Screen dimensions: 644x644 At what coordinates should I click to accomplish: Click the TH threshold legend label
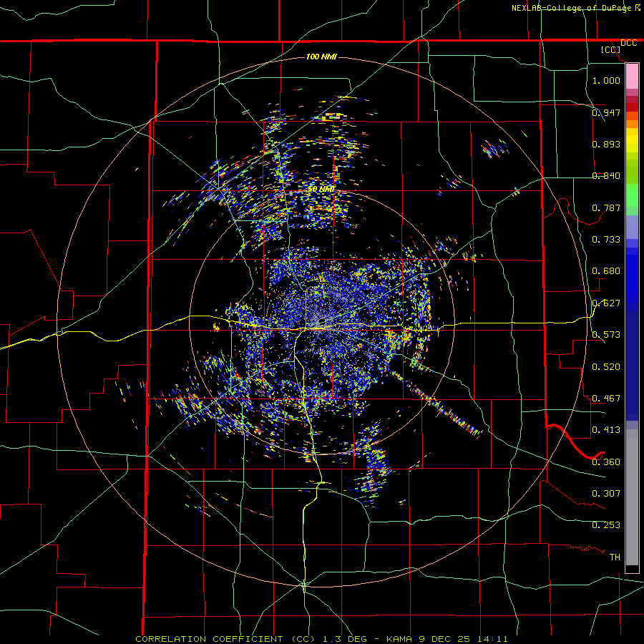click(615, 557)
